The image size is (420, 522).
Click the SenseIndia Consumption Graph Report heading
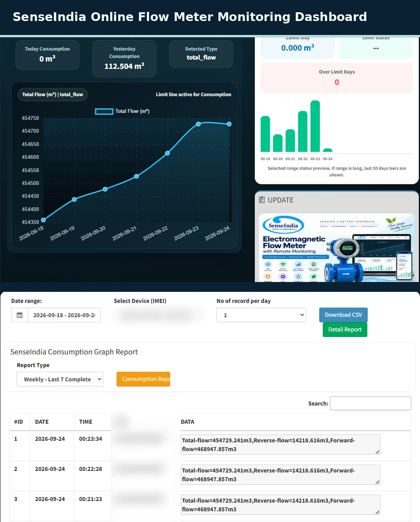tap(74, 352)
